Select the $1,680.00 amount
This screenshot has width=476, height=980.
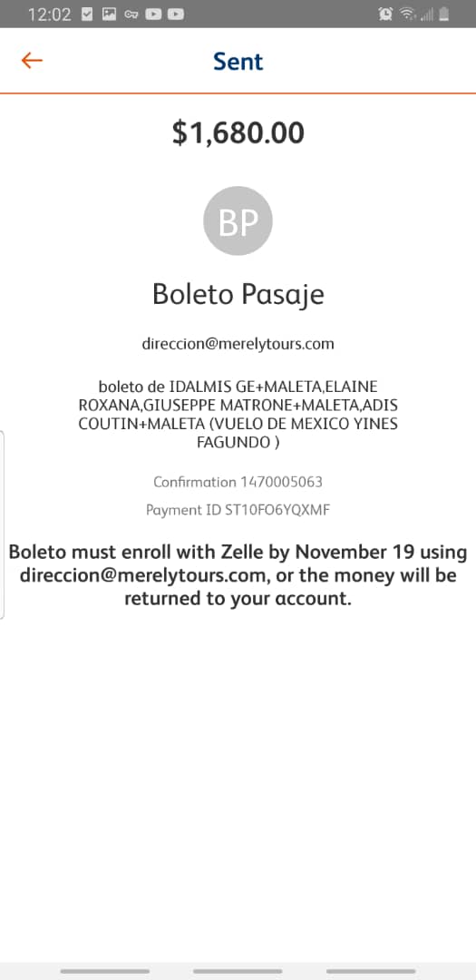pyautogui.click(x=238, y=132)
